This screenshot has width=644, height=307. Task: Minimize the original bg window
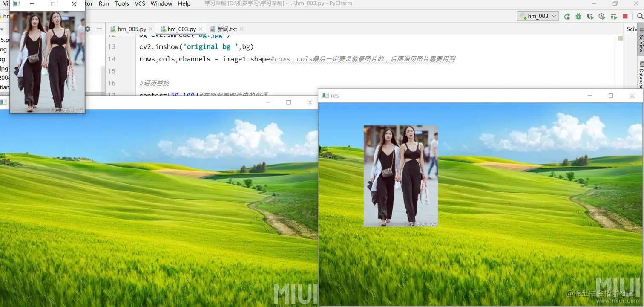pyautogui.click(x=268, y=102)
